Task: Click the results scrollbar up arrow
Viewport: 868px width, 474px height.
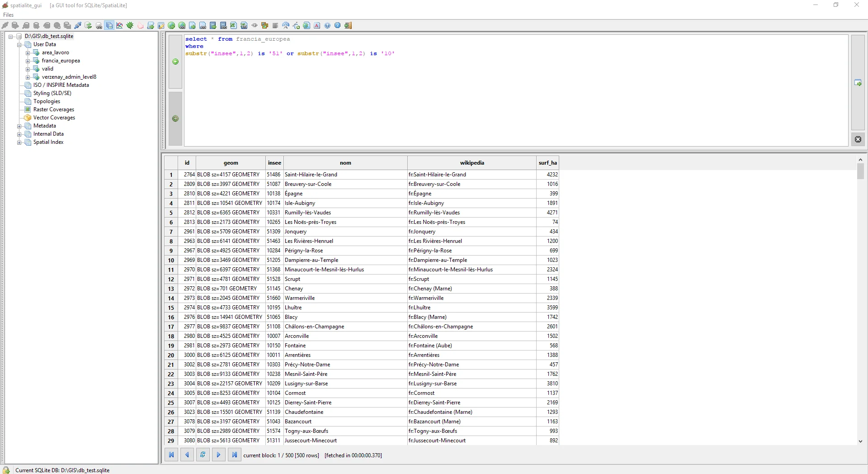Action: (x=860, y=160)
